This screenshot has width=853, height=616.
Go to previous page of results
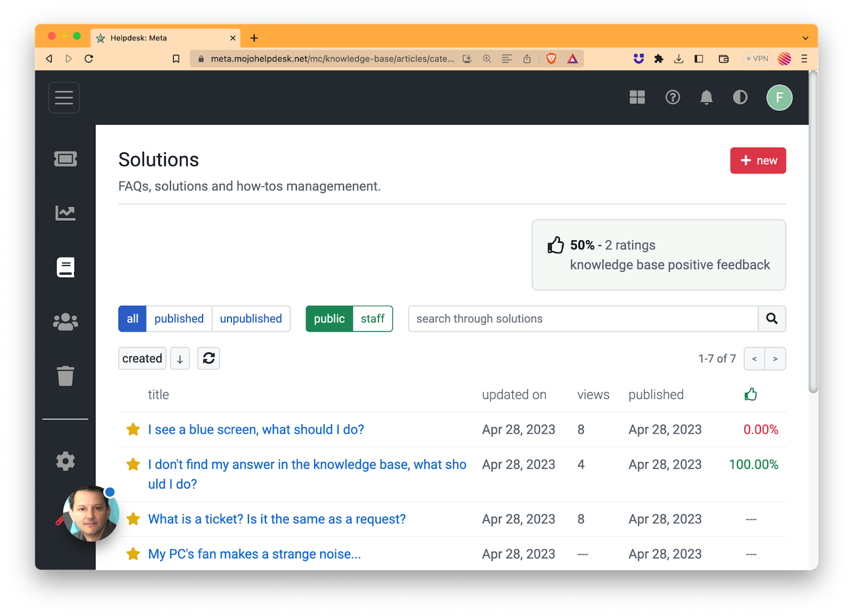coord(754,359)
